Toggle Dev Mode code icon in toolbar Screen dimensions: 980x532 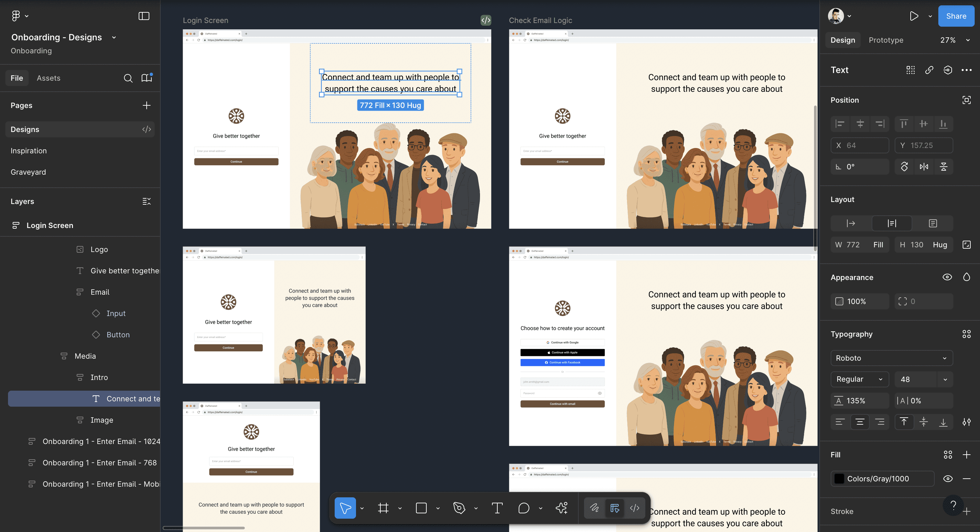coord(634,508)
